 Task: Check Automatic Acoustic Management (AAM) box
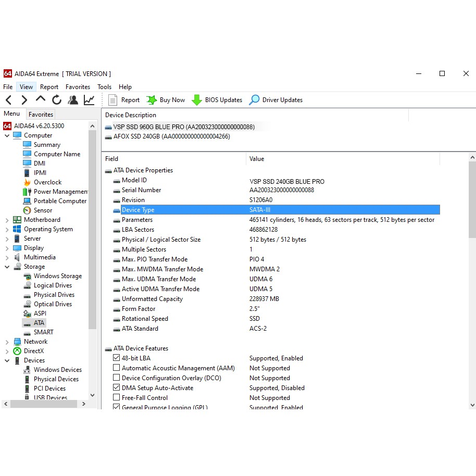pyautogui.click(x=117, y=368)
